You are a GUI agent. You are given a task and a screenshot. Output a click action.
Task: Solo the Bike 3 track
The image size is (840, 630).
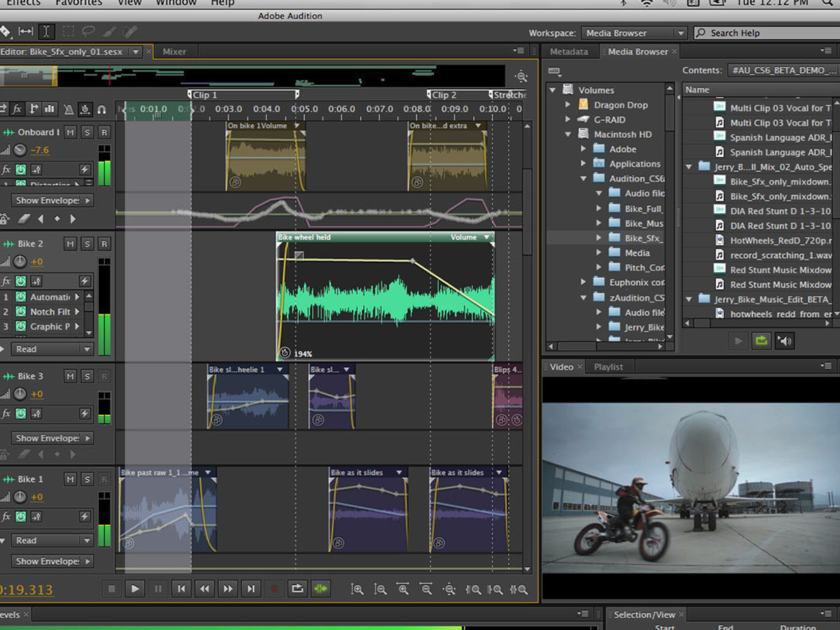click(87, 376)
